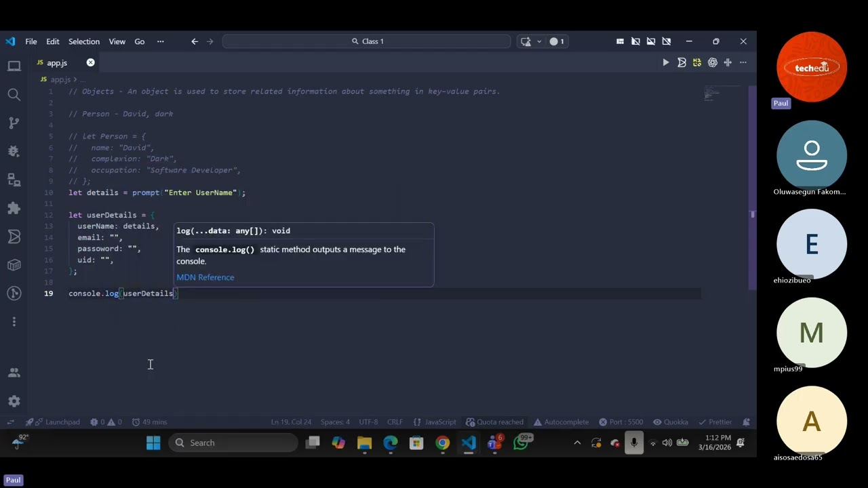Open the Run and Debug view
868x488 pixels.
[x=14, y=151]
